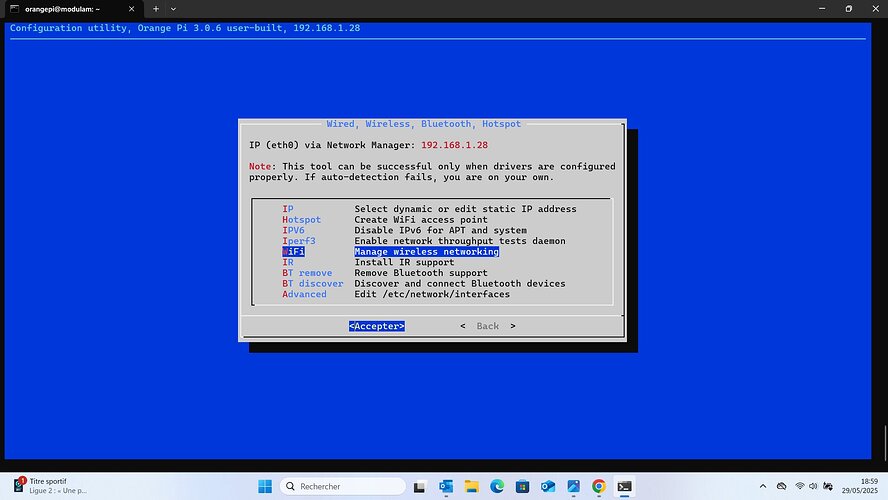The image size is (888, 500).
Task: Click the cloud sync tray icon
Action: (782, 486)
